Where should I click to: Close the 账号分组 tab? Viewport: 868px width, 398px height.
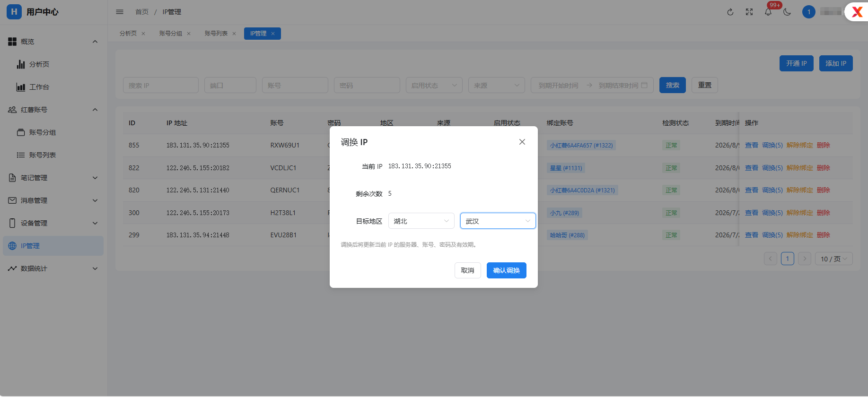coord(189,34)
